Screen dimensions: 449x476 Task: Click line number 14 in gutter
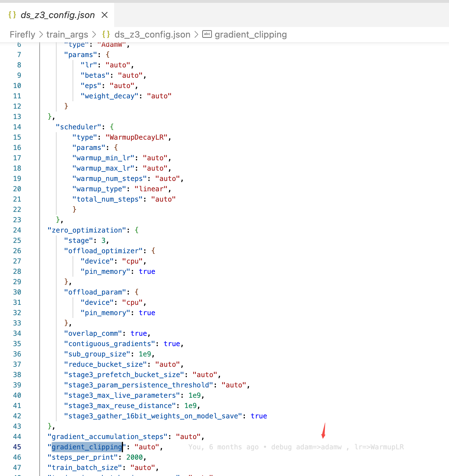click(x=17, y=127)
